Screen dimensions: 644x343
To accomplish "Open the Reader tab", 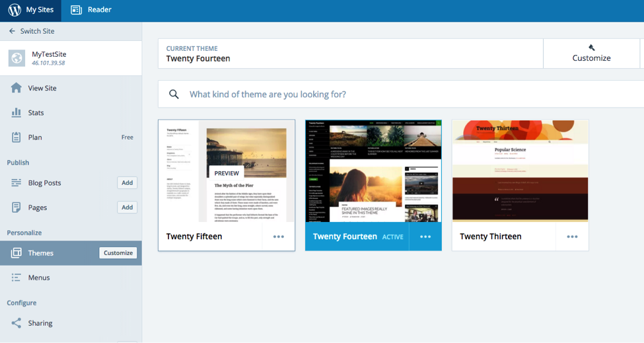I will click(x=90, y=11).
